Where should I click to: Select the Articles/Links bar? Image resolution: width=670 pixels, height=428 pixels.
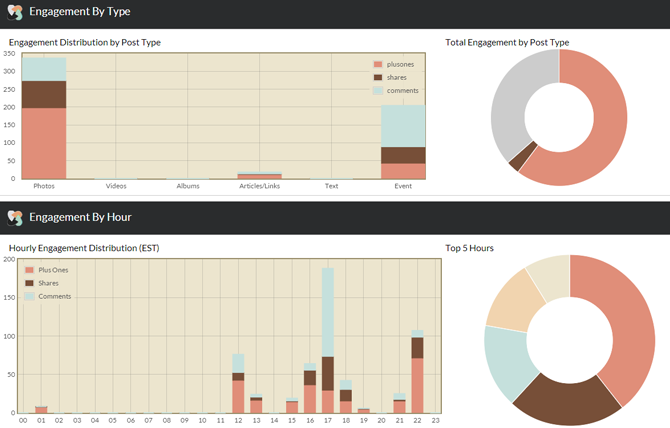coord(259,175)
